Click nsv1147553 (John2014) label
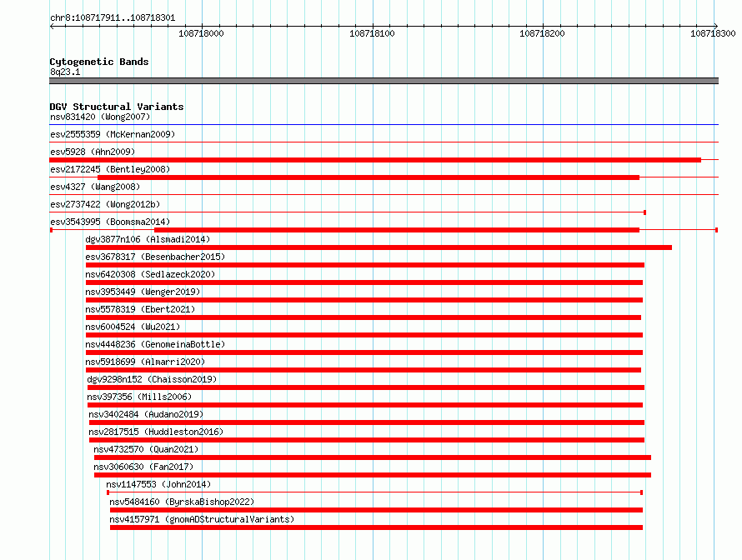742x560 pixels. click(x=158, y=484)
